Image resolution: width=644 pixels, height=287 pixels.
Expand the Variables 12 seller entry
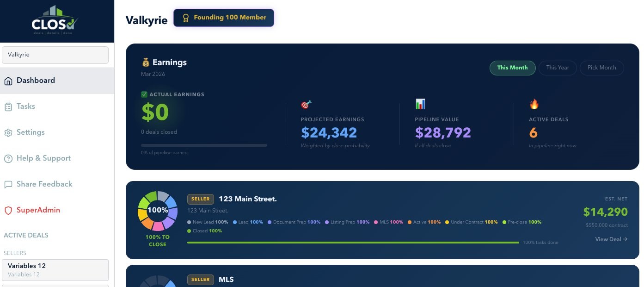(x=55, y=270)
